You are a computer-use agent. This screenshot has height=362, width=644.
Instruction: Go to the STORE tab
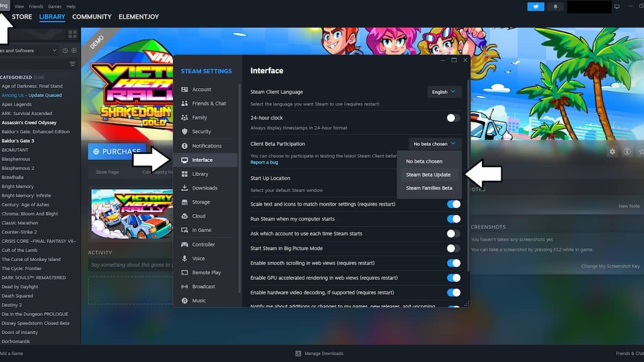(x=22, y=17)
